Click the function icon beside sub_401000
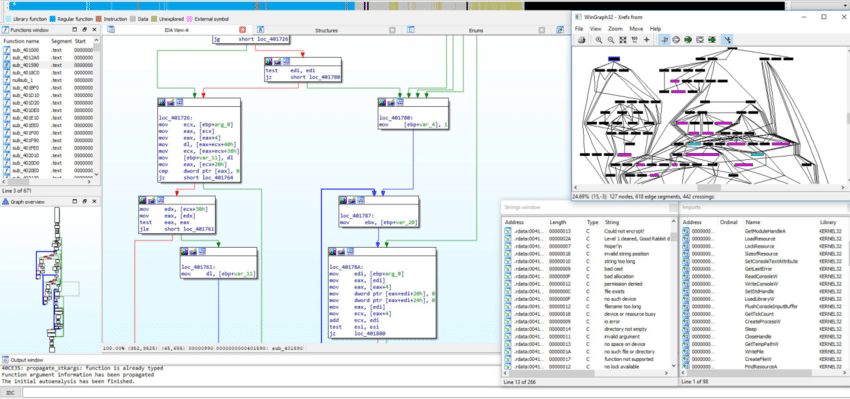Screen dimensions: 850x399 click(7, 49)
